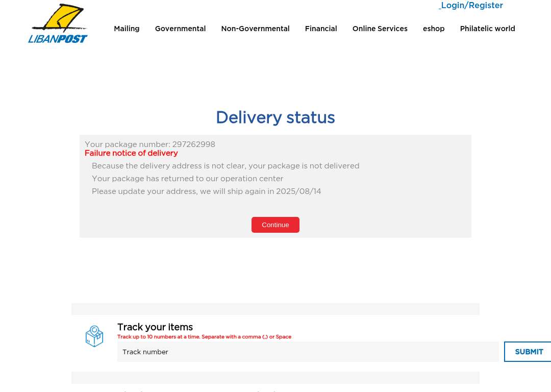
Task: Open the Non-Governmental menu
Action: 255,29
